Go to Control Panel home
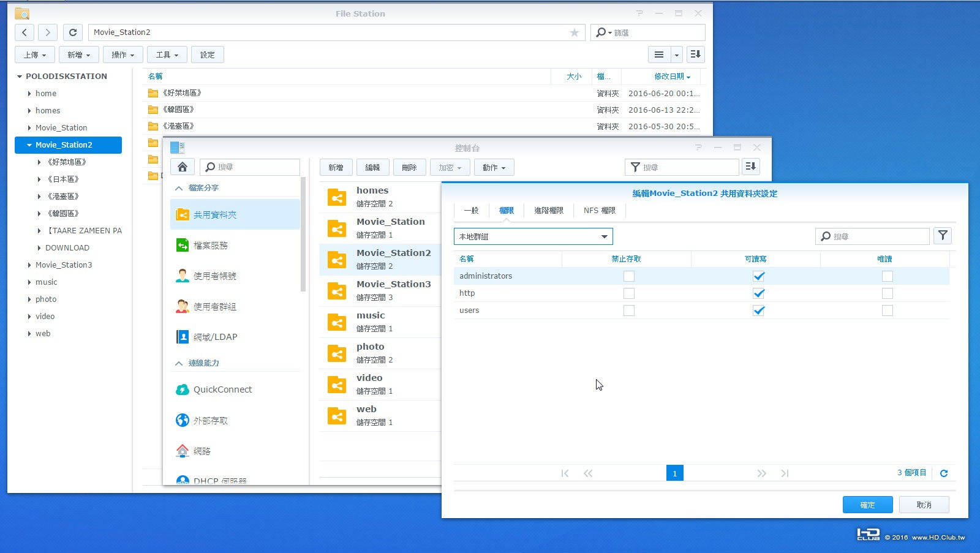 (183, 167)
